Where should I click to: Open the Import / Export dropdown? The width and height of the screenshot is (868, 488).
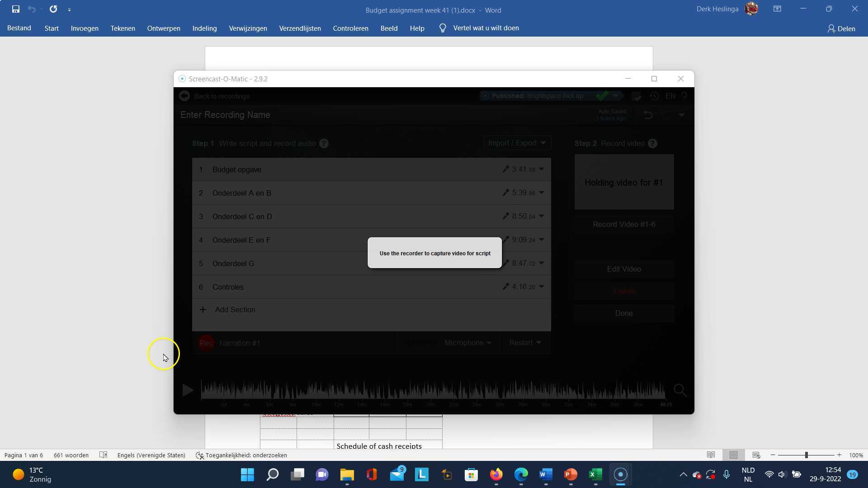point(517,143)
